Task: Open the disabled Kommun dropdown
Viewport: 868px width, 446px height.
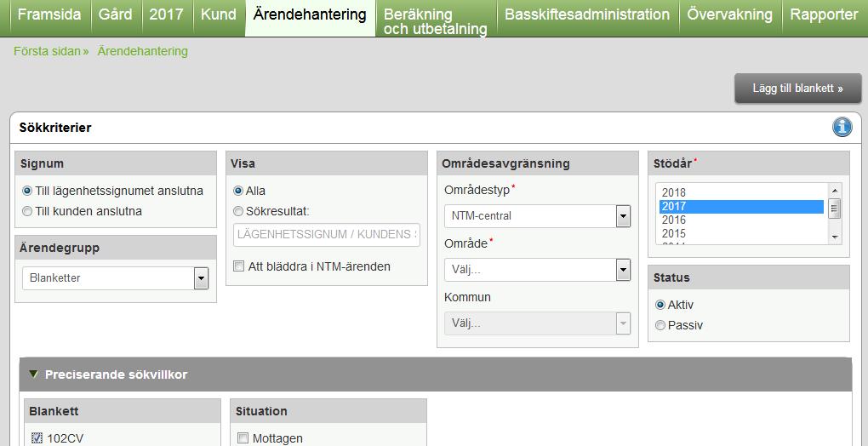Action: [x=538, y=323]
